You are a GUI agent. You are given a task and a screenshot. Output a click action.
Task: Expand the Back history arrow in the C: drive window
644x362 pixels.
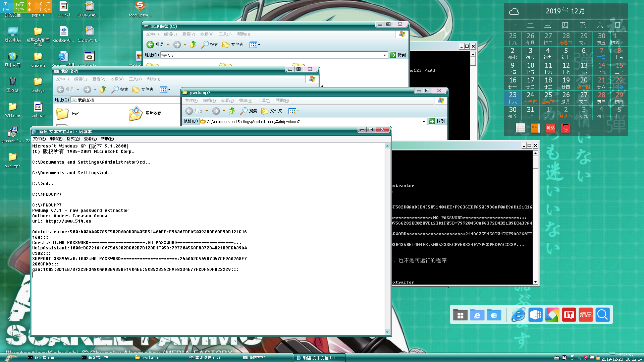point(168,45)
